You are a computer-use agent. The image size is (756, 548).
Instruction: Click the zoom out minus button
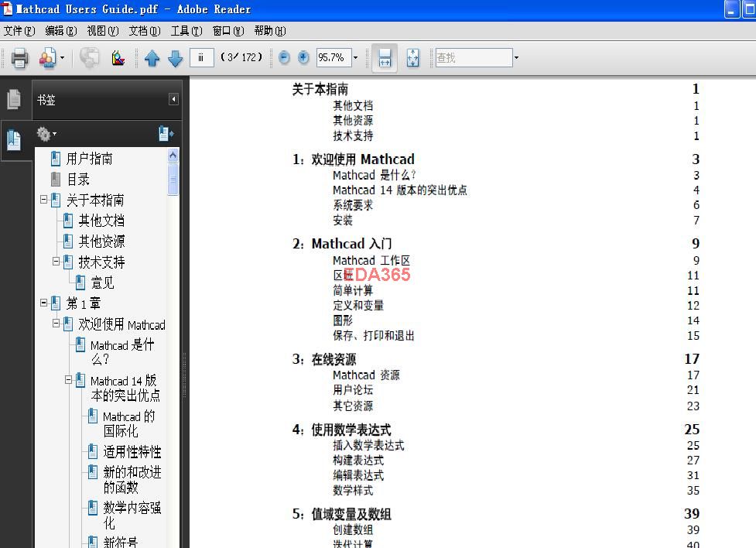point(285,58)
